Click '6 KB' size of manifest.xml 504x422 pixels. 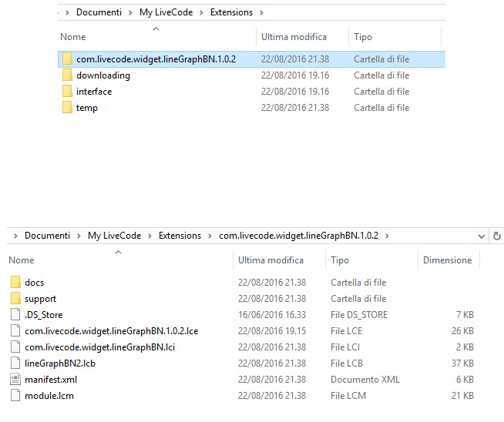(465, 380)
